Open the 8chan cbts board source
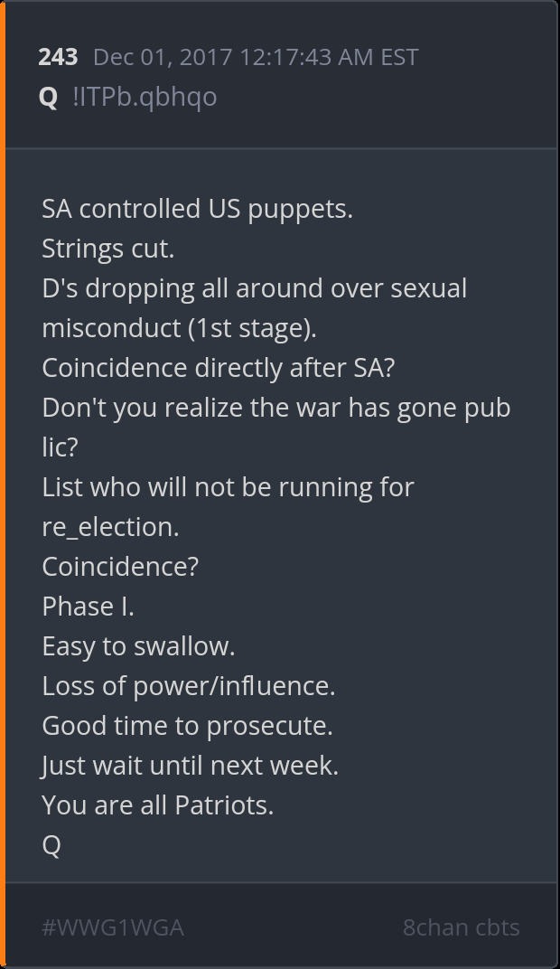This screenshot has width=560, height=969. [461, 927]
